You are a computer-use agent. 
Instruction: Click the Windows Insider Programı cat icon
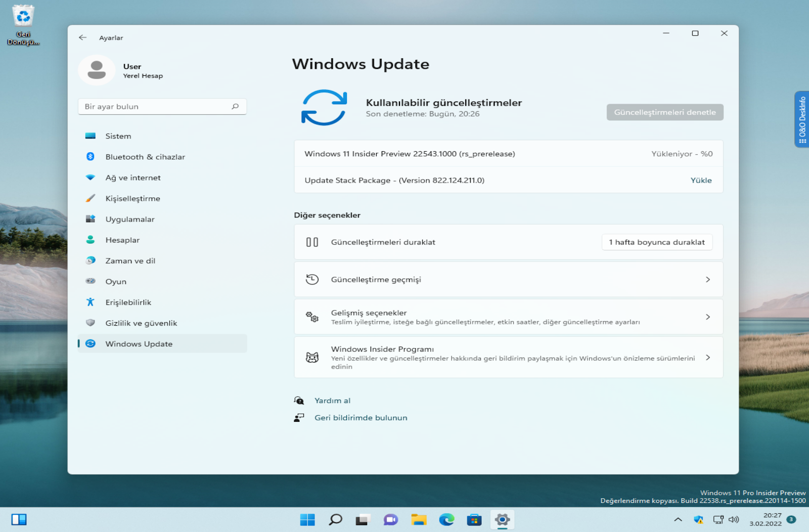(312, 358)
